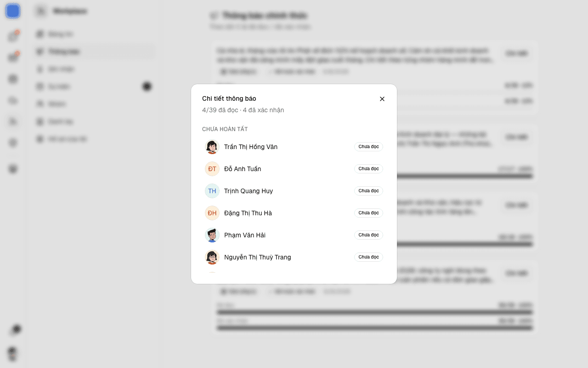588x368 pixels.
Task: Click the Chưa đọc badge for Trần Thị Hồng Vân
Action: tap(368, 147)
